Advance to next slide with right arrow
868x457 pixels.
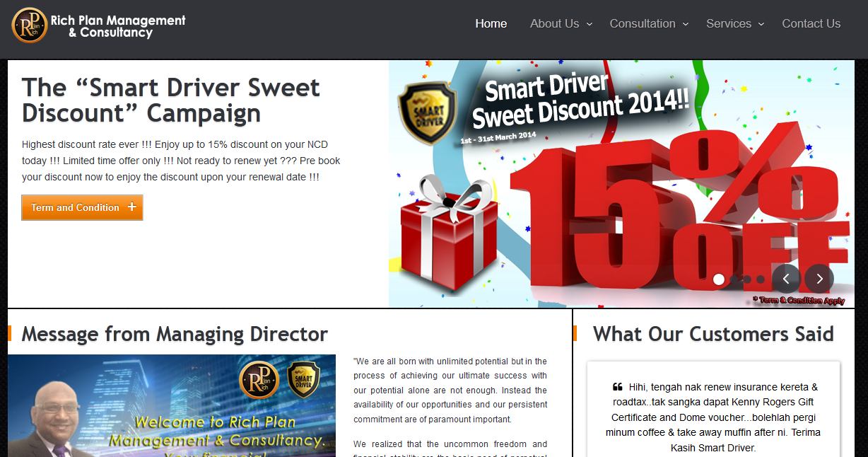(x=819, y=279)
